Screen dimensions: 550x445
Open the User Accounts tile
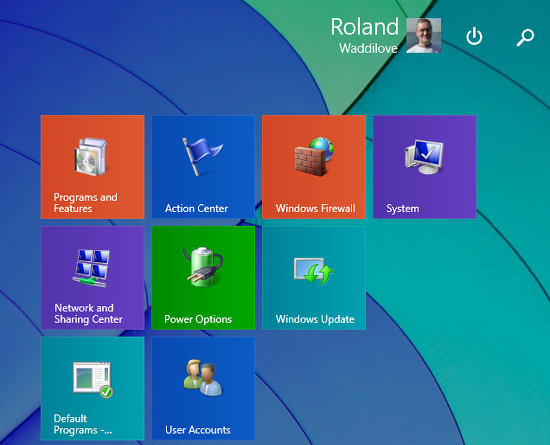click(x=203, y=389)
